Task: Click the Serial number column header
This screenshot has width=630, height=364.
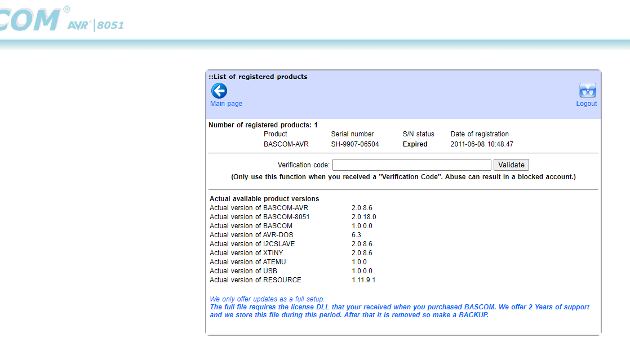Action: pos(352,134)
